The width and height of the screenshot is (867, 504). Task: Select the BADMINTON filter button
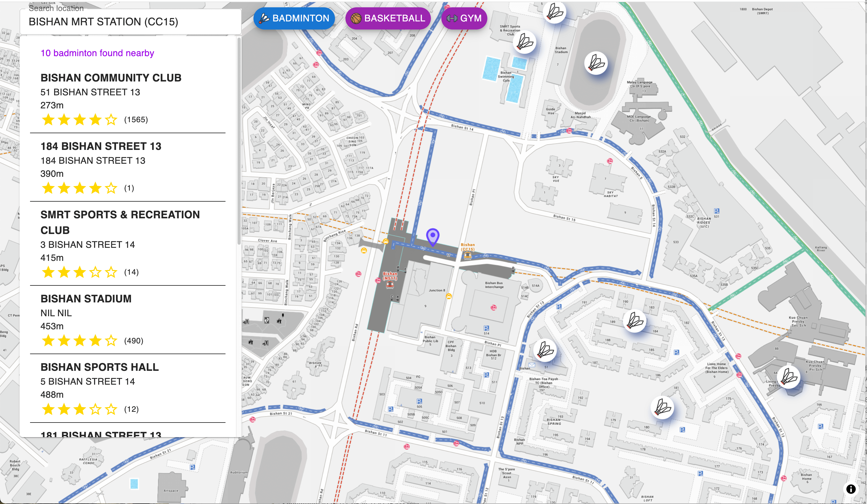(294, 18)
